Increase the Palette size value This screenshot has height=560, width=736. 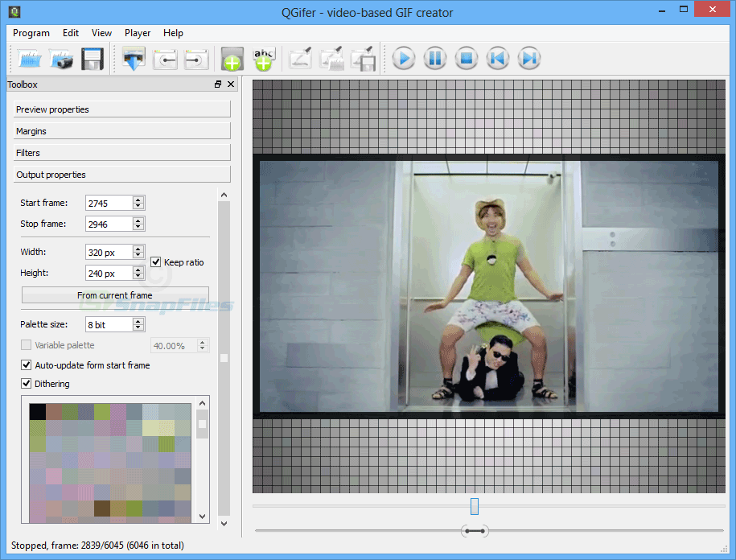click(138, 321)
